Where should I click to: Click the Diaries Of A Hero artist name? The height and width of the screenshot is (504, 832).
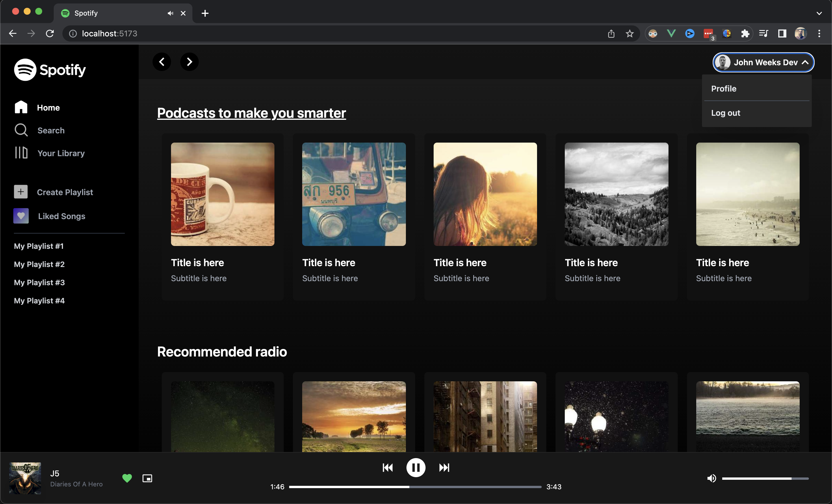[x=76, y=484]
